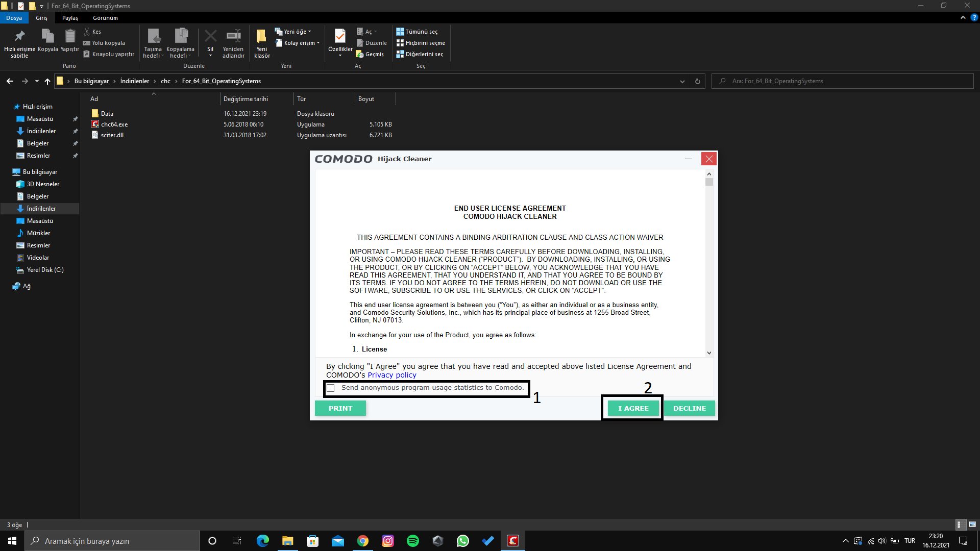Click the search box in File Explorer
980x551 pixels.
coord(842,81)
